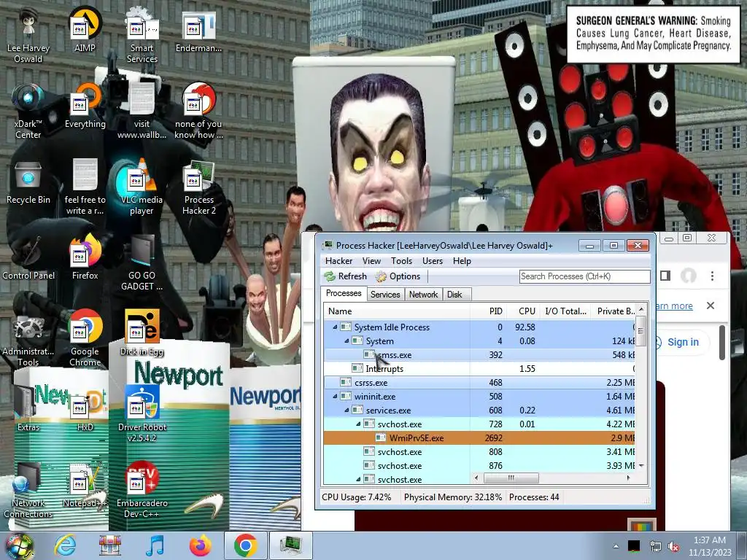Open the Chrome three-dot menu behind Process Hacker
The image size is (747, 560).
pos(712,276)
